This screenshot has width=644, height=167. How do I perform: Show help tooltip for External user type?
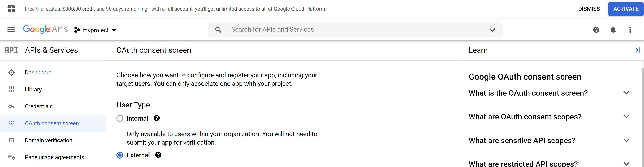coord(158,155)
